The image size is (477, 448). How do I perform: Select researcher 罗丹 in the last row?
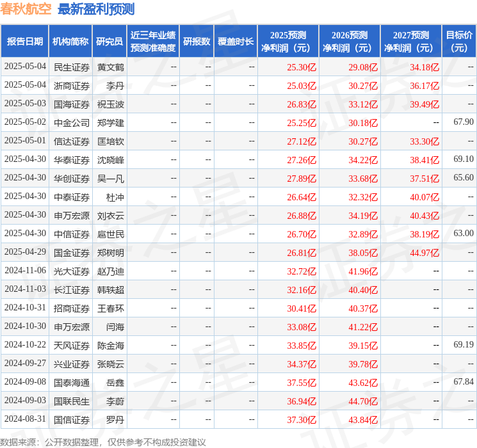(x=115, y=419)
